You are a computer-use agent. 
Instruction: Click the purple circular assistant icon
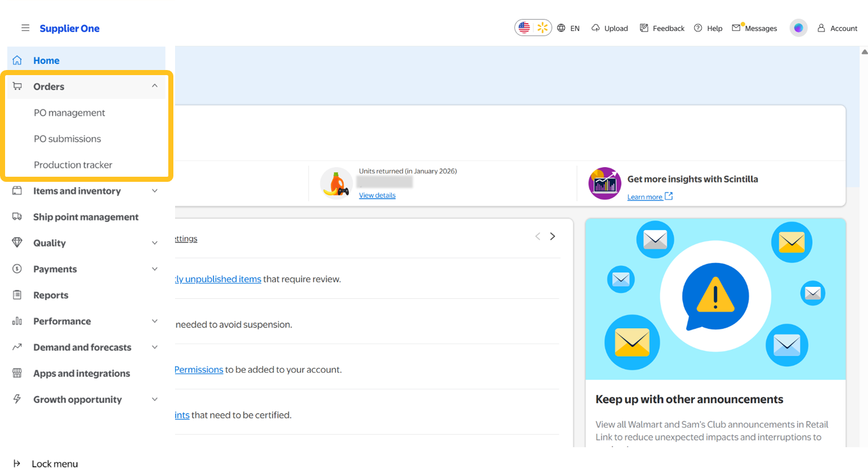click(x=799, y=28)
